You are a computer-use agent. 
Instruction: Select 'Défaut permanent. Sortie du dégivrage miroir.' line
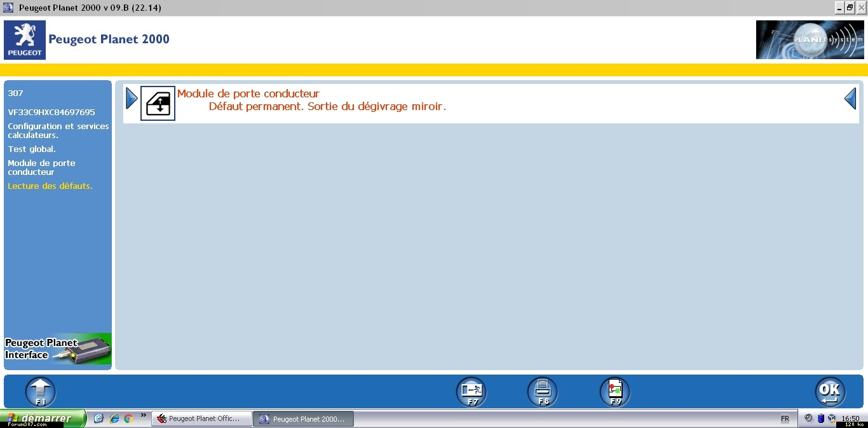click(x=328, y=106)
